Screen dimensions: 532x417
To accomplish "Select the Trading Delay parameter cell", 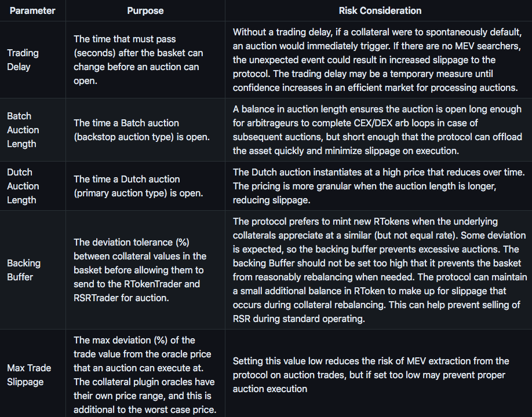I will [23, 60].
